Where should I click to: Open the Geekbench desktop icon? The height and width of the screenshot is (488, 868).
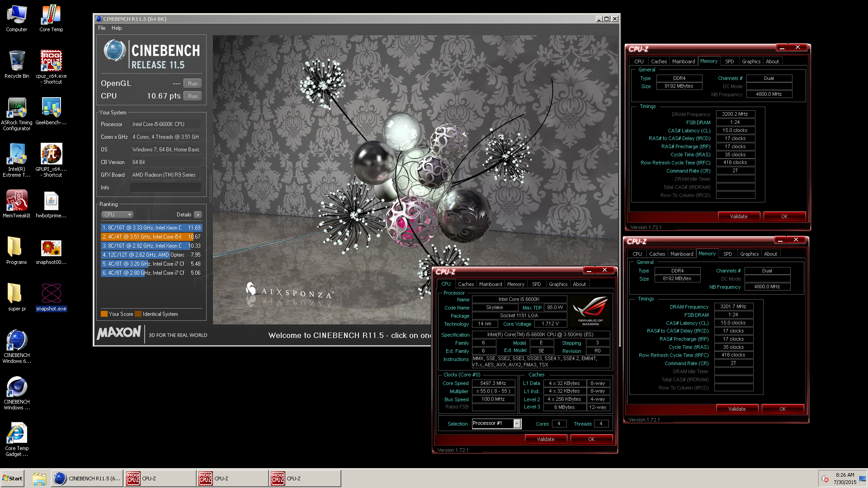51,111
